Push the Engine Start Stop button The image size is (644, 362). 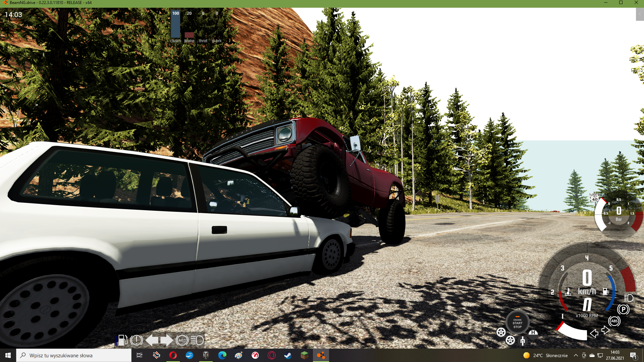[x=517, y=322]
